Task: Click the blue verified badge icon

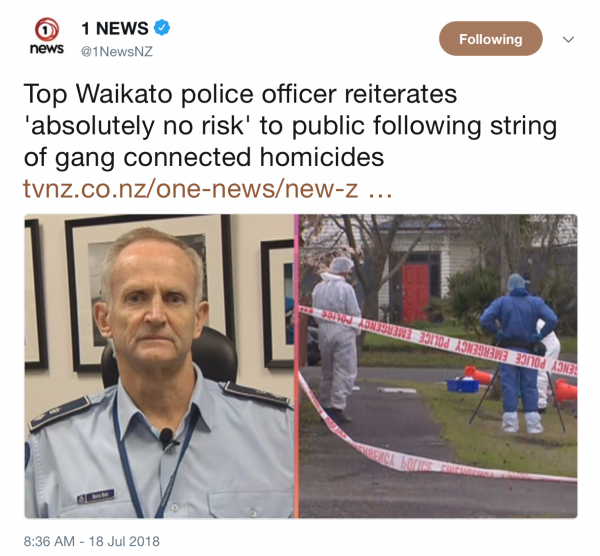Action: point(162,28)
